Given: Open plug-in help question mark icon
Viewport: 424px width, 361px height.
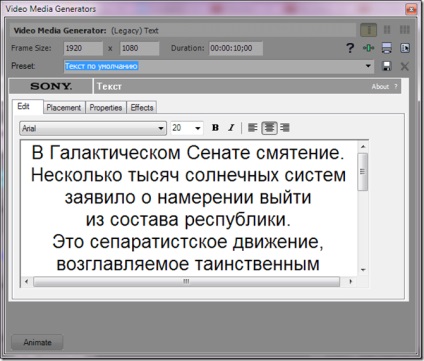Looking at the screenshot, I should click(x=350, y=48).
